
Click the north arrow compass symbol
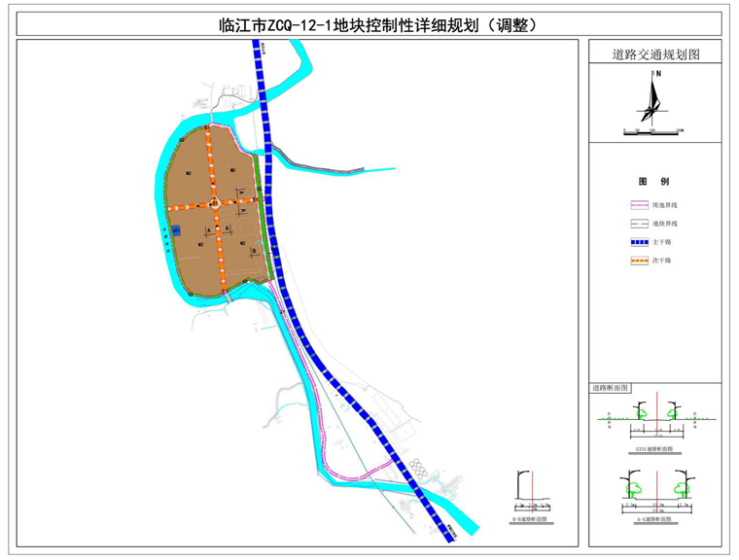tap(653, 97)
